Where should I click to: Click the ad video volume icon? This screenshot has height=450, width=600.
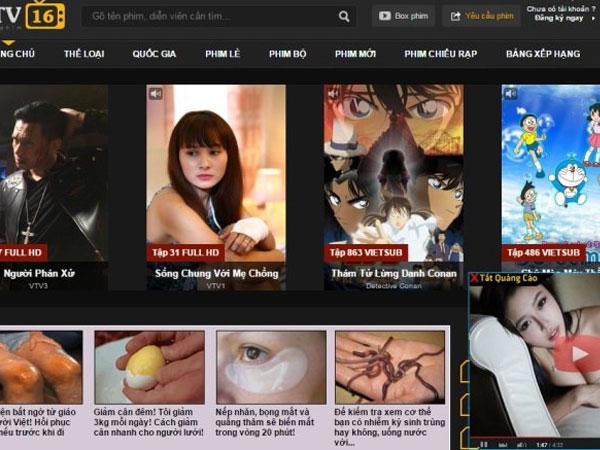click(521, 445)
